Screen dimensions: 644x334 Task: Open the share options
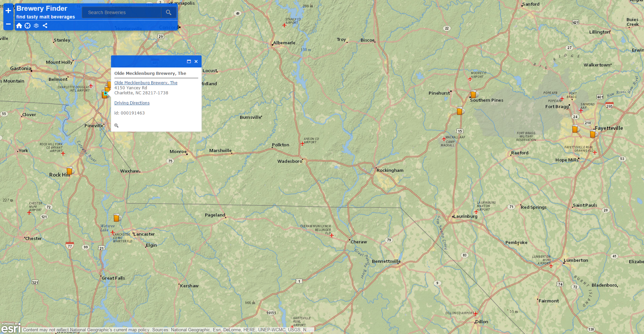(x=45, y=26)
